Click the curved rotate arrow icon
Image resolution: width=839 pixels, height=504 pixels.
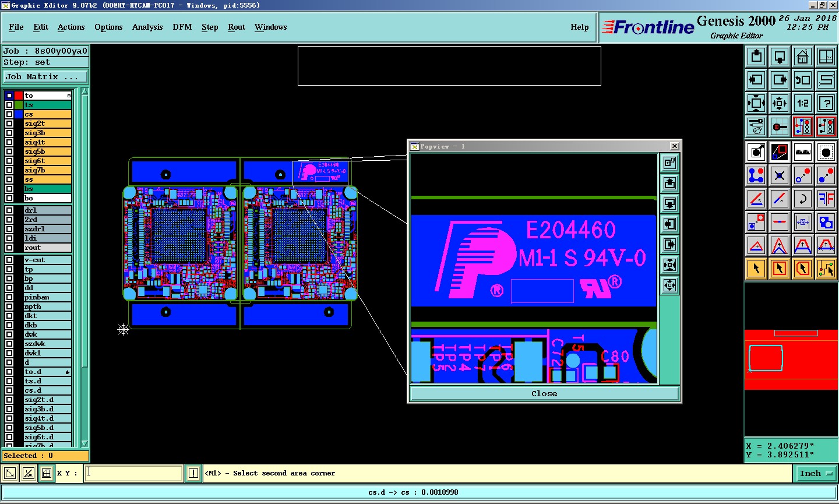[x=803, y=199]
